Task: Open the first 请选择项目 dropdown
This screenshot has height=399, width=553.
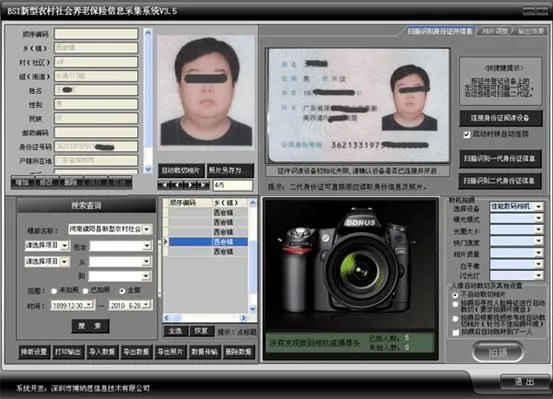Action: tap(65, 245)
